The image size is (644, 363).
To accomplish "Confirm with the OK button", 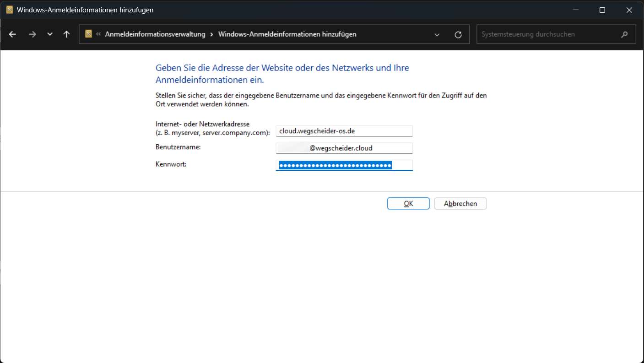I will (408, 204).
